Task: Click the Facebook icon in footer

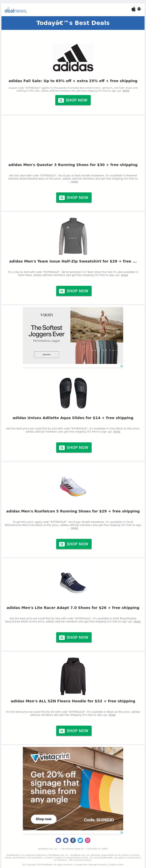Action: coord(73,840)
